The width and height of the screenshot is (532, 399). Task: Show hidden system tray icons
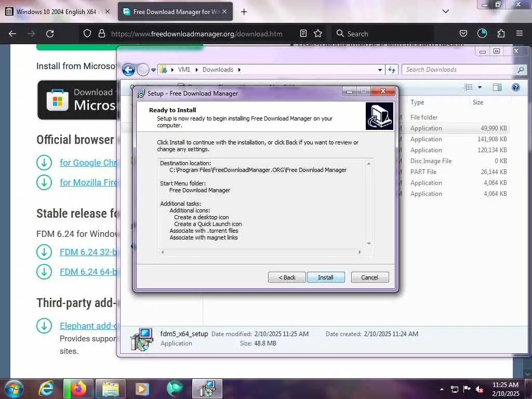coord(442,389)
